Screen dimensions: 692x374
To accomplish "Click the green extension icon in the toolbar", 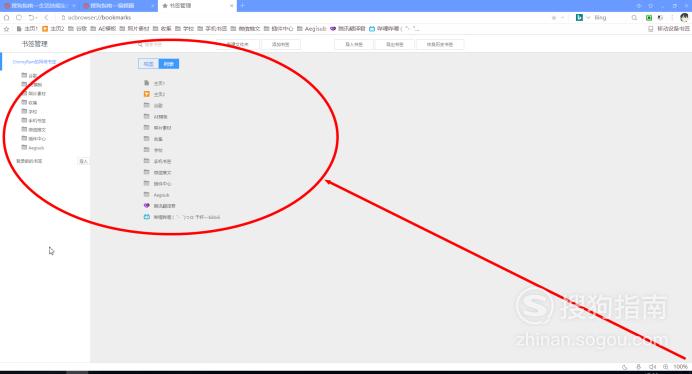I will (649, 18).
